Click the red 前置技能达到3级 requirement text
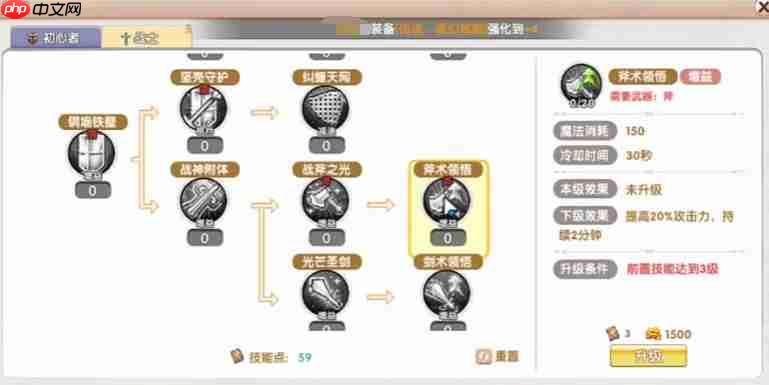Image resolution: width=769 pixels, height=385 pixels. coord(673,269)
